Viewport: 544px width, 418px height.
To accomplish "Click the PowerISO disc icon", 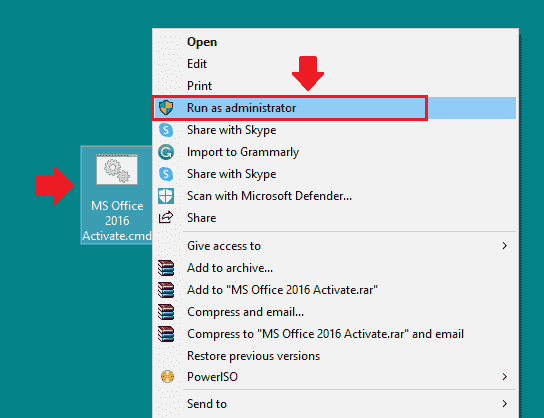I will 167,376.
